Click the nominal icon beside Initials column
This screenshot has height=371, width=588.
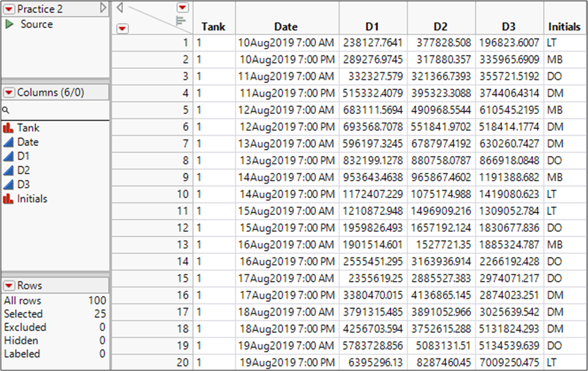(8, 199)
